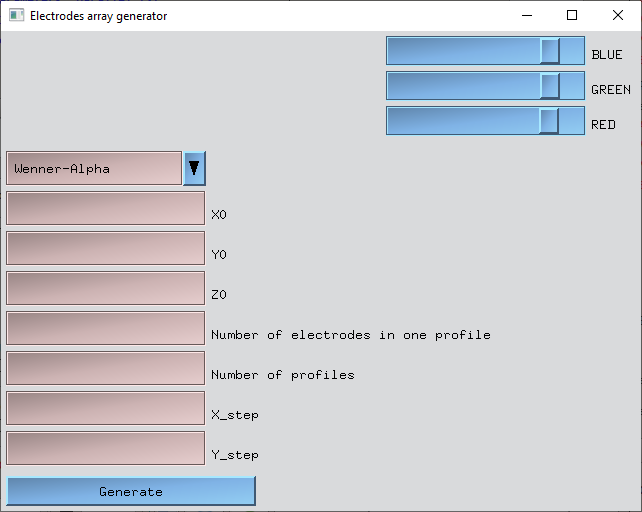Focus the Y0 input field
Screen dimensions: 642x512
(x=106, y=248)
